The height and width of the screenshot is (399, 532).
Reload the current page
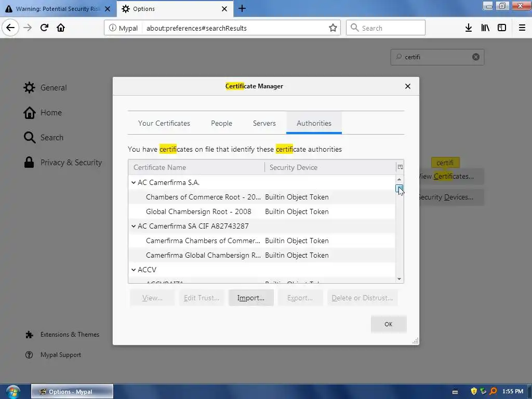click(44, 28)
